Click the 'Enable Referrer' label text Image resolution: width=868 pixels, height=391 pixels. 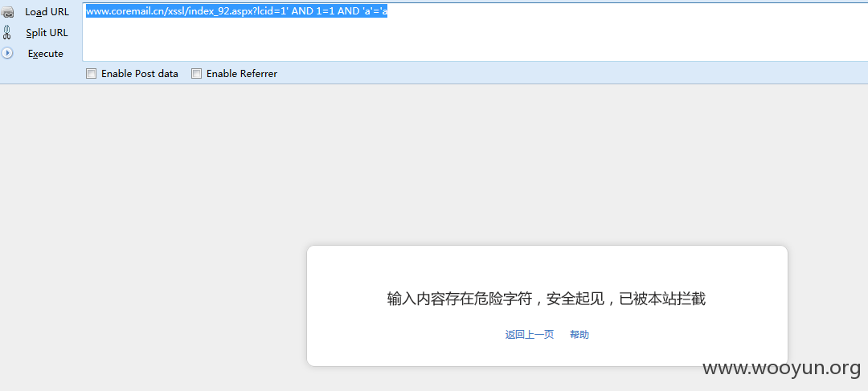tap(242, 74)
